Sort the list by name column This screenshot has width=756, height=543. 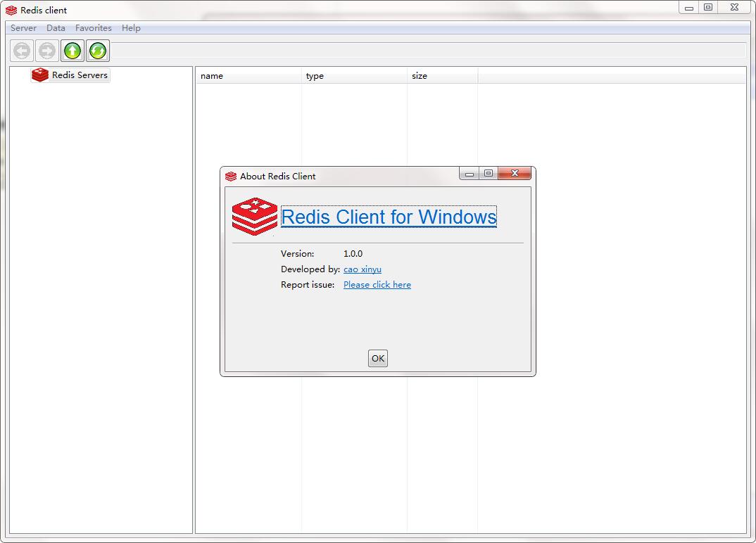coord(248,76)
